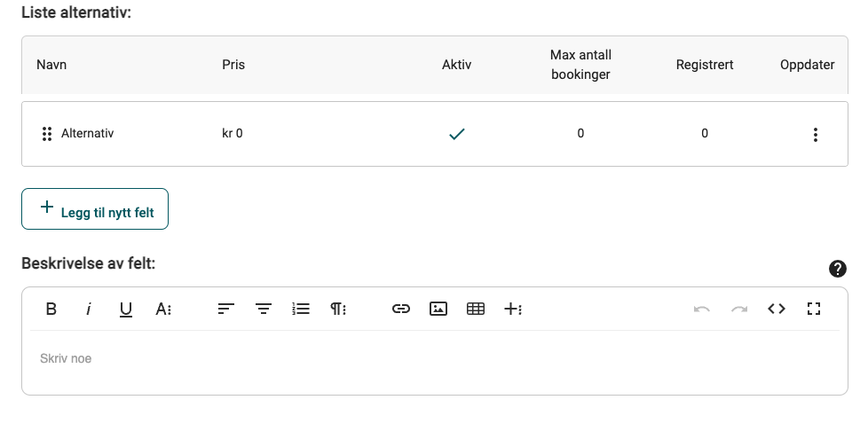Image resolution: width=868 pixels, height=439 pixels.
Task: Open three-dot update menu for Alternativ
Action: click(x=816, y=134)
